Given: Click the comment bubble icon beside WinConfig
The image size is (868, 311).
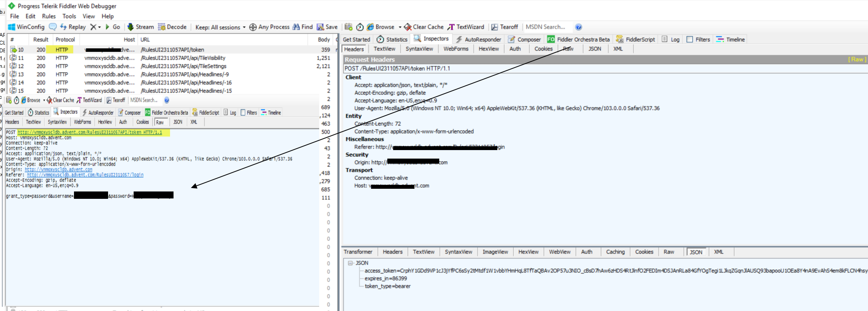Looking at the screenshot, I should [x=53, y=27].
